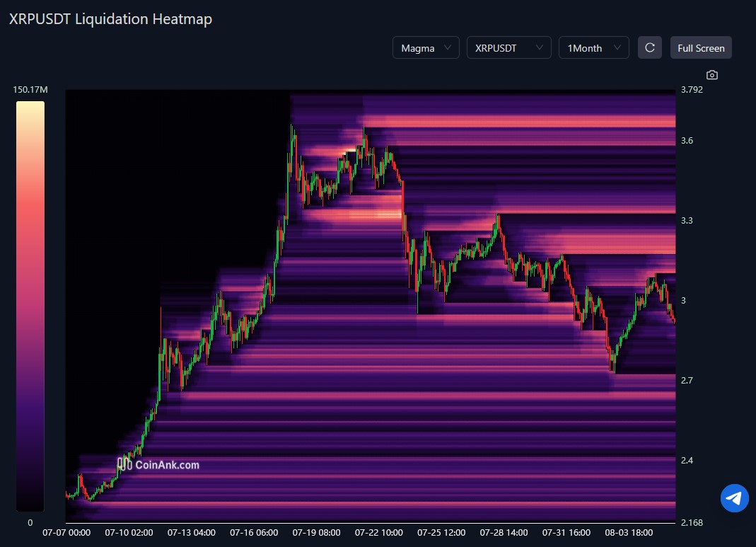This screenshot has height=547, width=756.
Task: Click the 07-25 12:00 time label
Action: [441, 533]
